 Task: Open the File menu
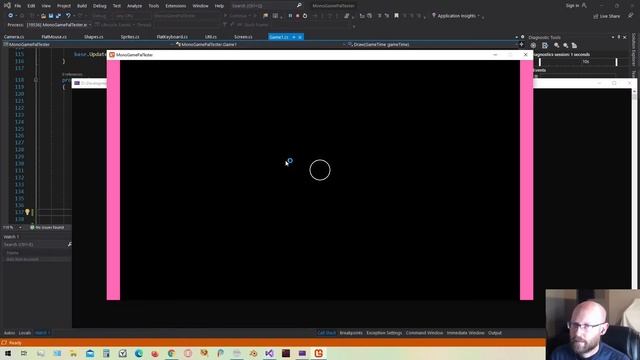point(18,6)
